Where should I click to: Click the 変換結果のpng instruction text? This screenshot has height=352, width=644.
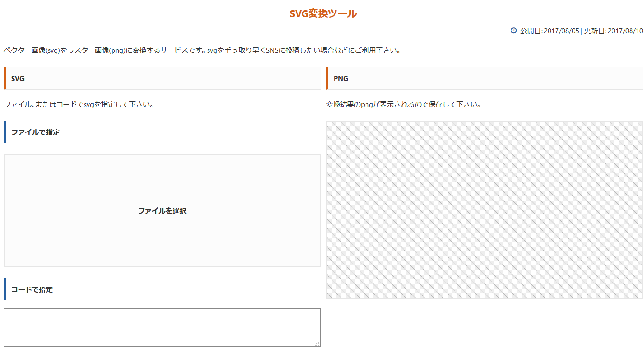click(x=404, y=105)
